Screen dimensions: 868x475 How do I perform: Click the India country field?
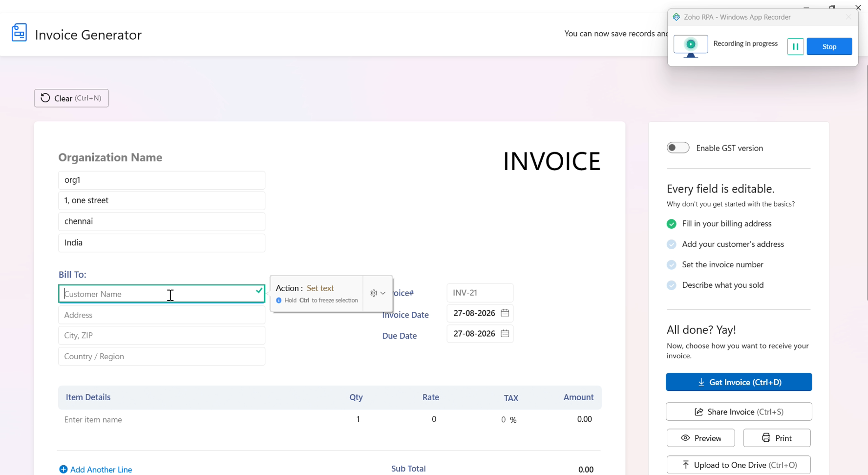point(162,243)
